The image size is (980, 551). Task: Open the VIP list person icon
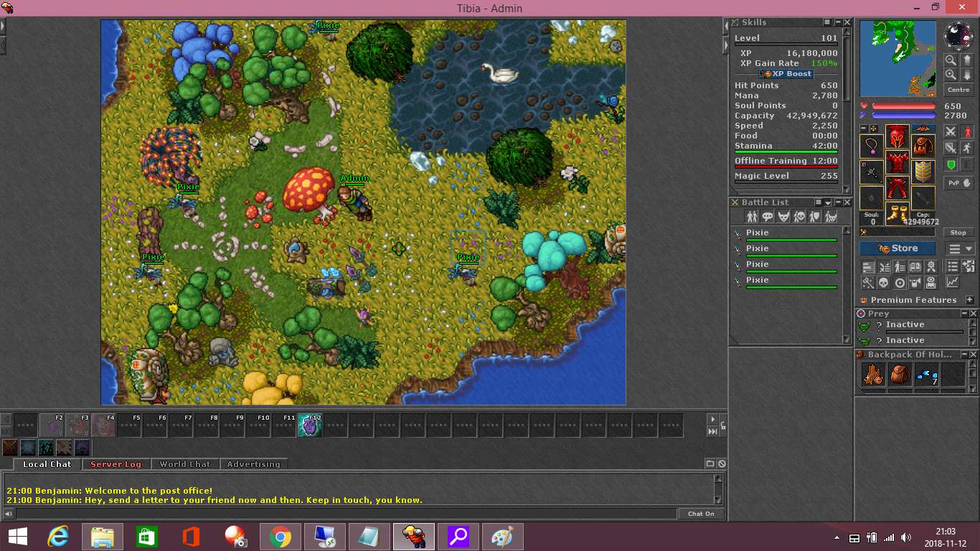[900, 267]
